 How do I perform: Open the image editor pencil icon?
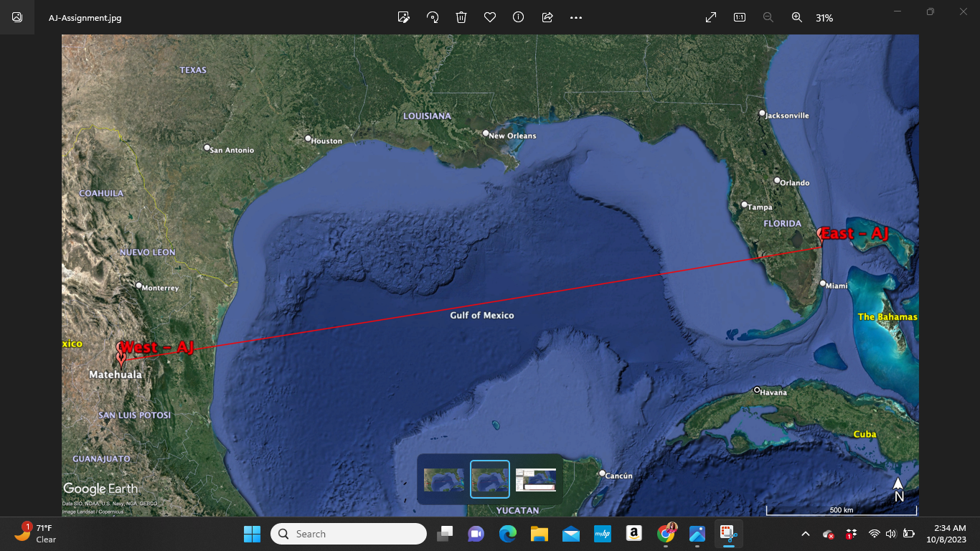pos(403,17)
